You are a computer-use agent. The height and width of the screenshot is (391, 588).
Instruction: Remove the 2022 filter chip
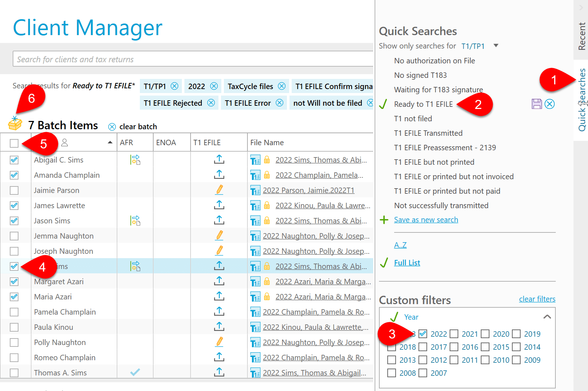point(214,86)
